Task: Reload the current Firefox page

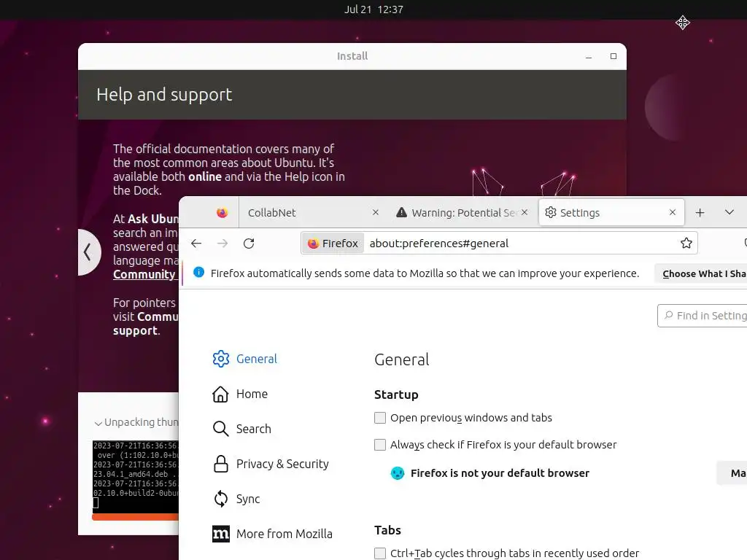Action: click(249, 244)
